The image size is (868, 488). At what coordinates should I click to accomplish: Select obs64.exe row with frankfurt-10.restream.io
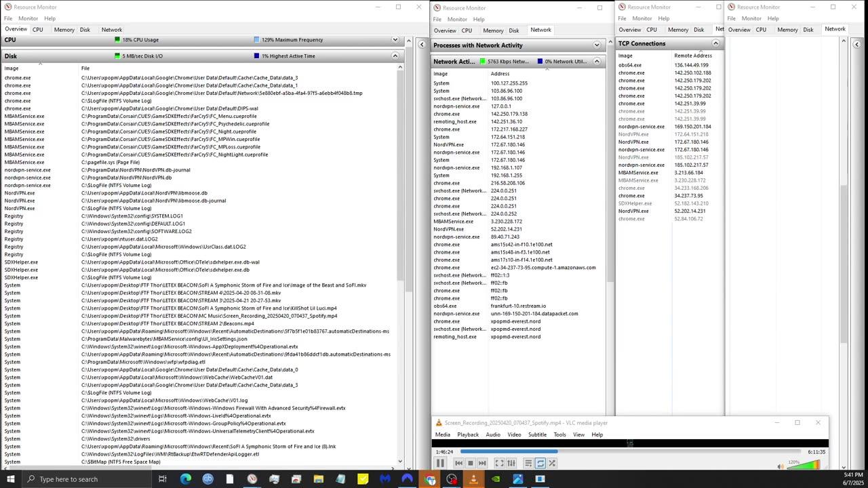click(518, 306)
